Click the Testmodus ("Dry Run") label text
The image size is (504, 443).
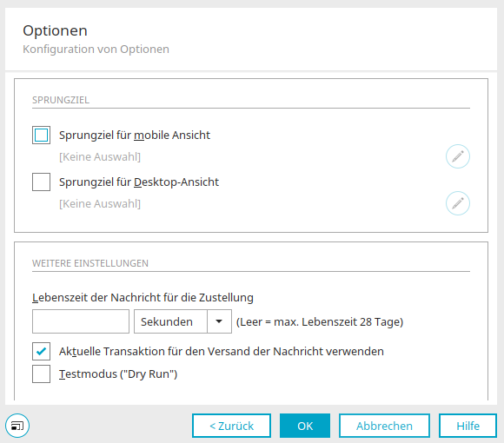[118, 374]
